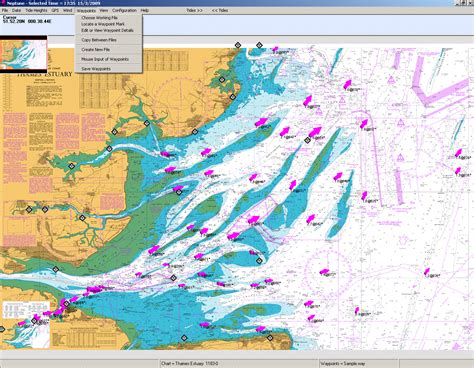Click the Chart = Thames Estuary status field
The height and width of the screenshot is (368, 474).
pyautogui.click(x=238, y=364)
